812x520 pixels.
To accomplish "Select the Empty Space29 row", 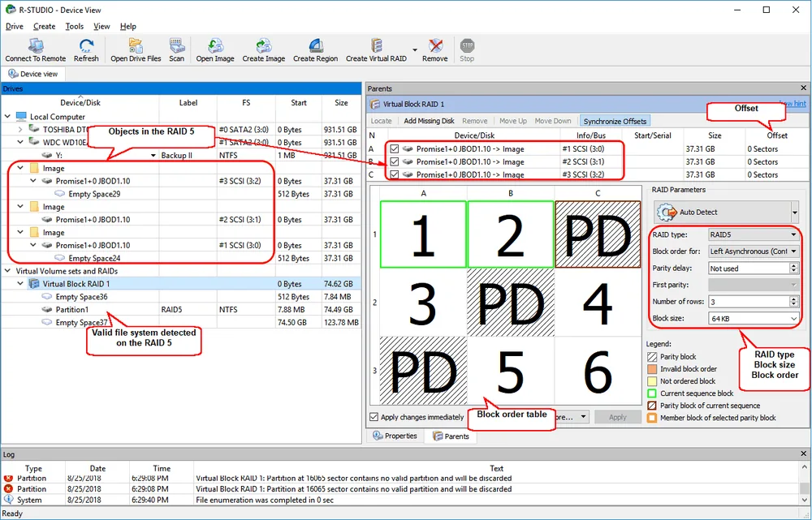I will [x=181, y=194].
